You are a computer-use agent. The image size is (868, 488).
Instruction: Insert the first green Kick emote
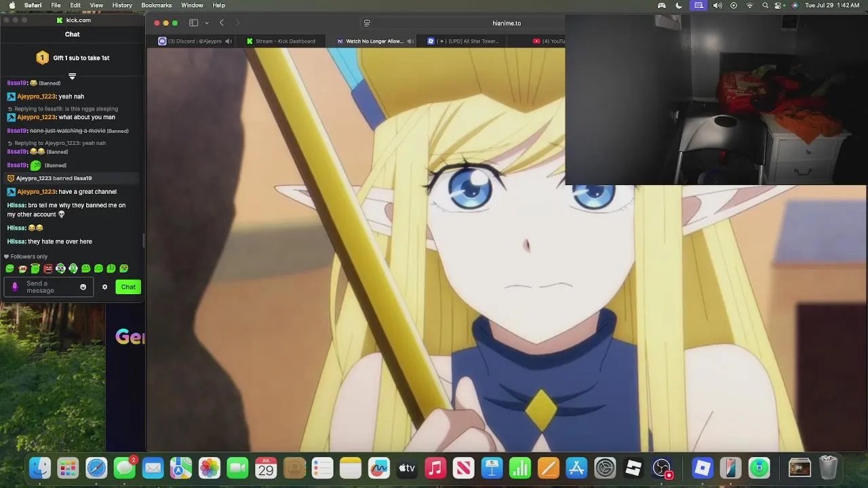point(9,268)
